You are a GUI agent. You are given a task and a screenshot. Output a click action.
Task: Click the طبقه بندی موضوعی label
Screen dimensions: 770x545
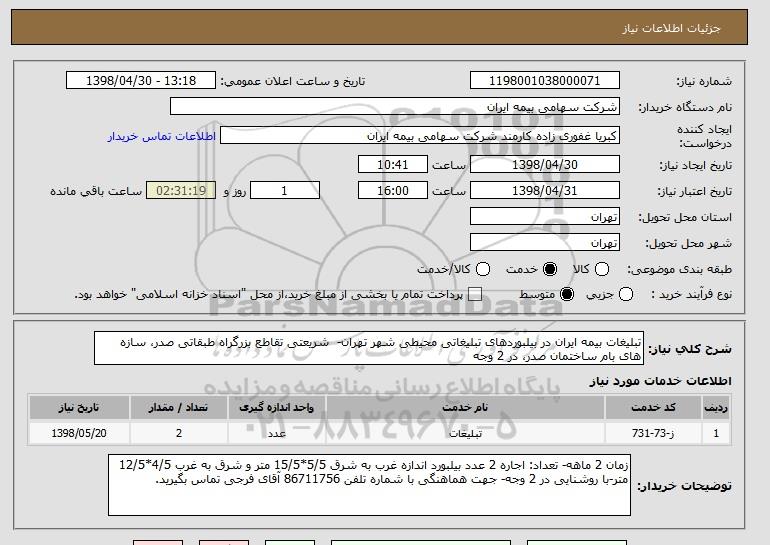(679, 270)
